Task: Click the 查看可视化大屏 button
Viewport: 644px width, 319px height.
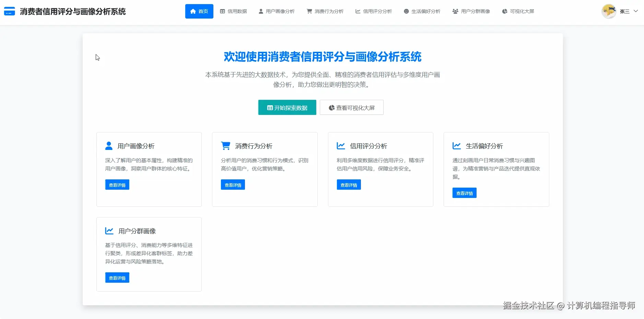Action: (x=352, y=107)
